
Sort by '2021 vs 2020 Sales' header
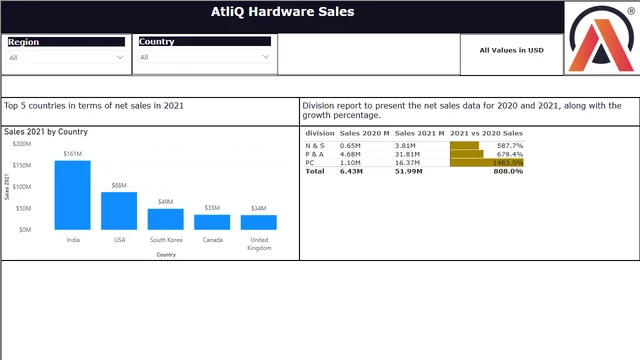[486, 133]
